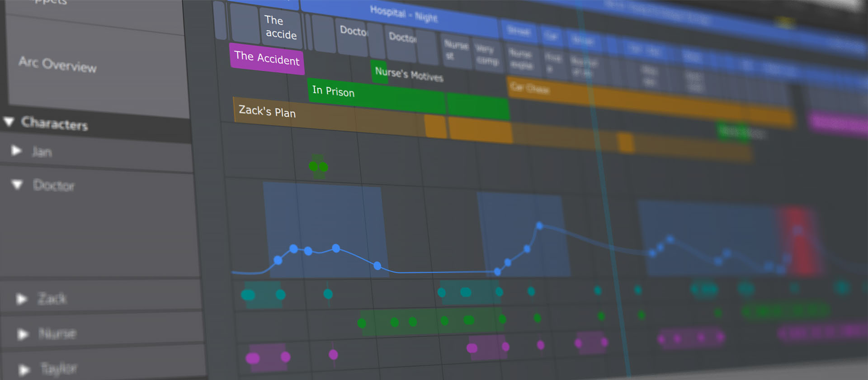
Task: Click the Hospital - Night scene header
Action: click(403, 14)
